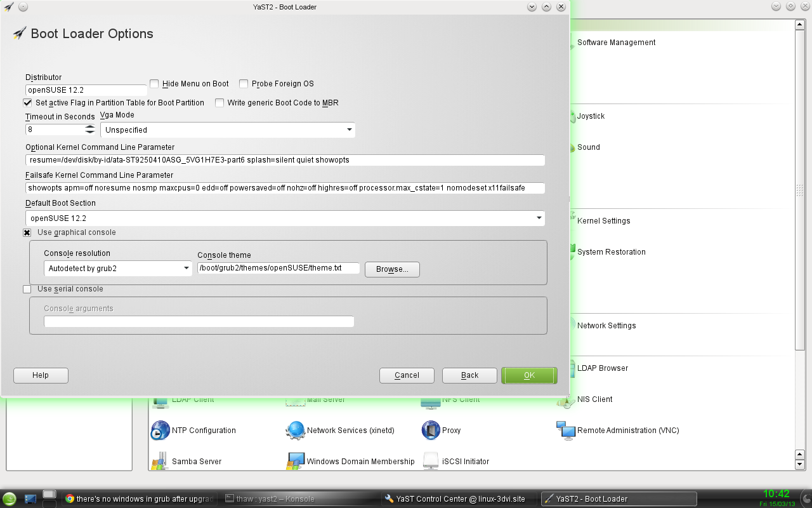This screenshot has height=508, width=812.
Task: Click the Distributor text field
Action: (x=86, y=90)
